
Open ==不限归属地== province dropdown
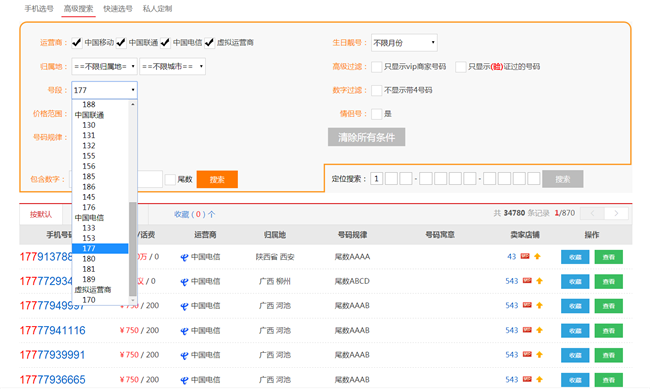coord(104,66)
